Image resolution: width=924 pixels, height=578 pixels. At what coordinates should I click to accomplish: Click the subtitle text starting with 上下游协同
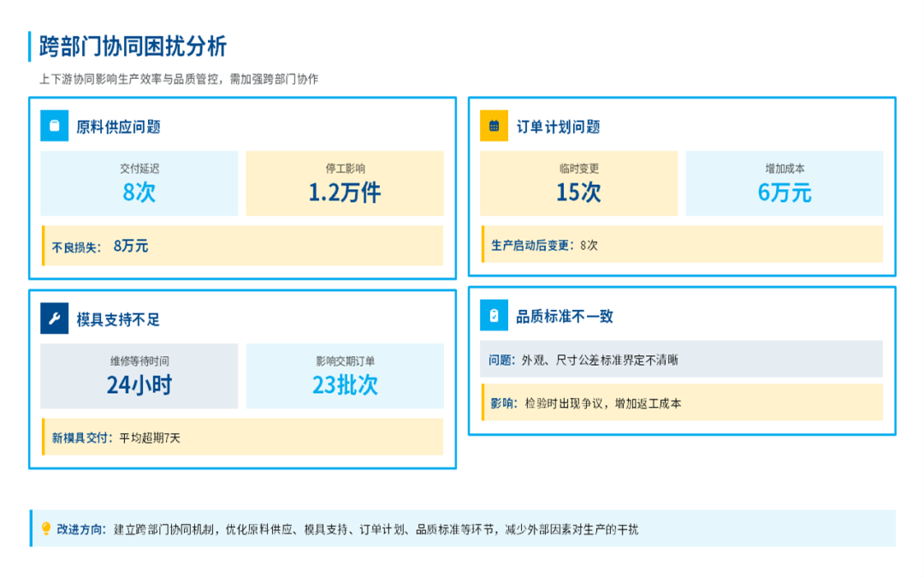coord(178,79)
